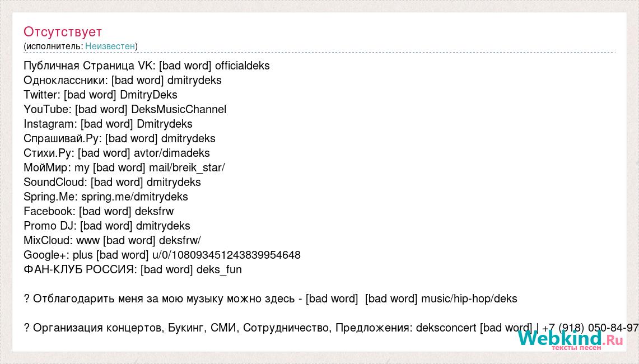Click the Facebook deksfrw line
The height and width of the screenshot is (364, 639).
99,212
